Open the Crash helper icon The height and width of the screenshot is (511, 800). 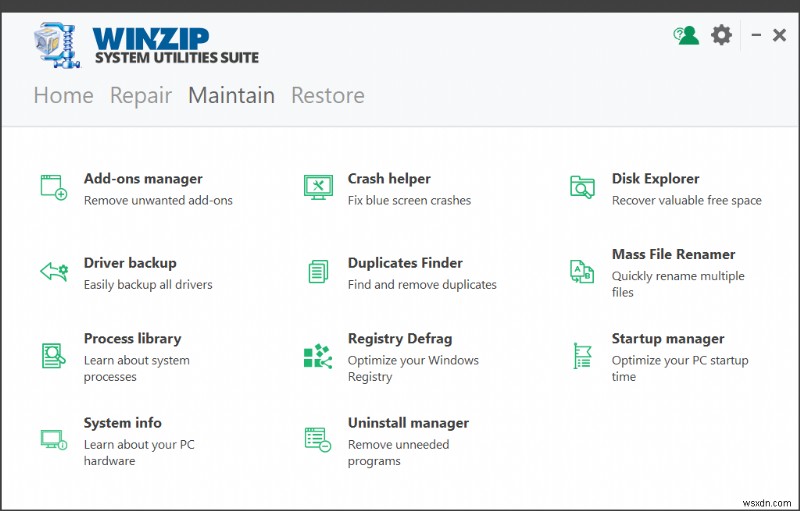tap(317, 187)
